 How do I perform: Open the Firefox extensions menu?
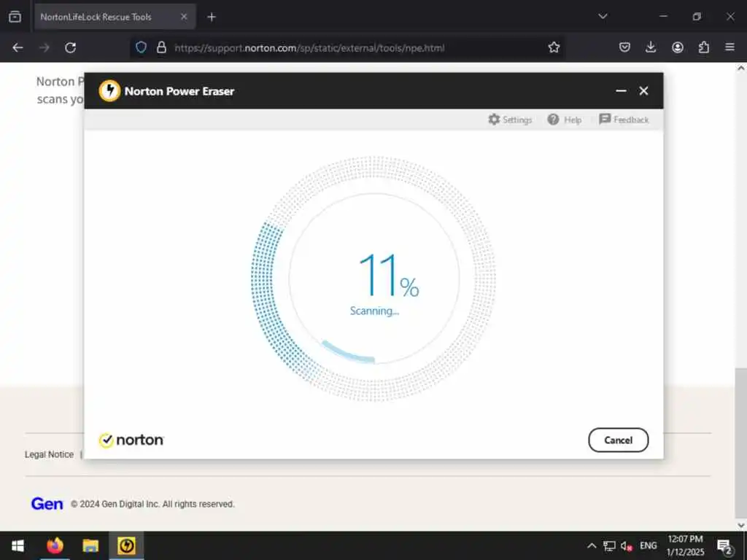[x=704, y=47]
